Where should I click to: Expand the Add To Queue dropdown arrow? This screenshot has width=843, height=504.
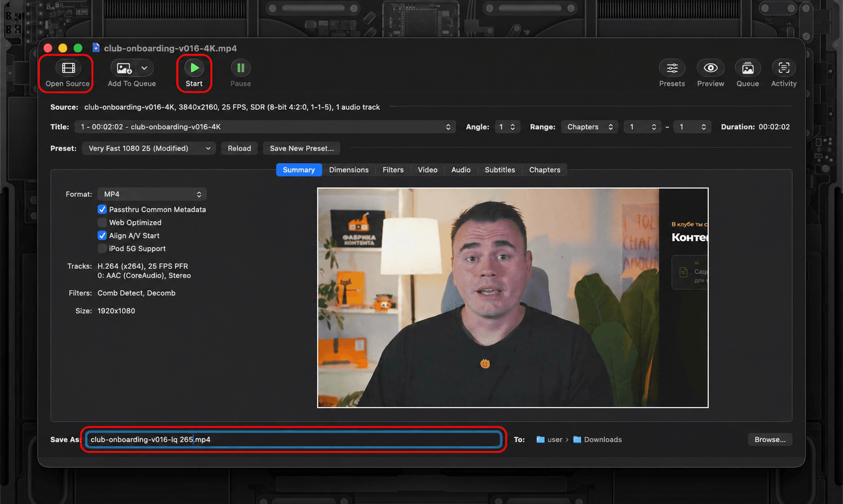[144, 68]
